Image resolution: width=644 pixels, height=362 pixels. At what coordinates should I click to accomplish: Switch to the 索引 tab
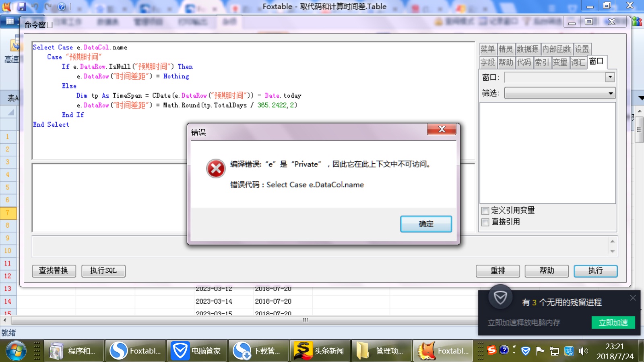point(542,62)
